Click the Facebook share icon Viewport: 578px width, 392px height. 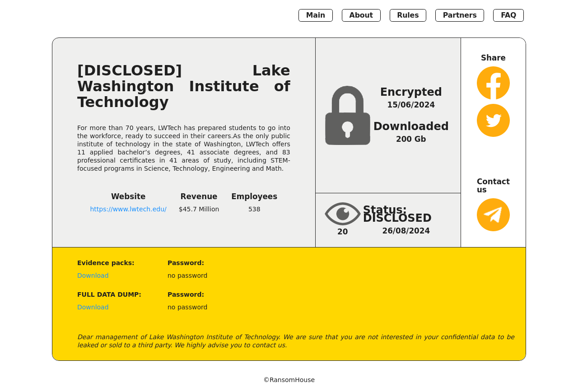pos(493,83)
